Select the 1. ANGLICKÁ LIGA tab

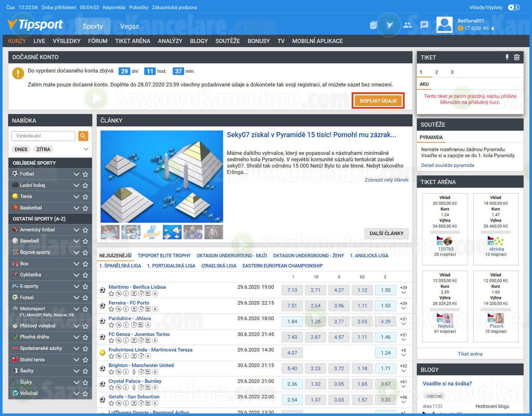(369, 256)
